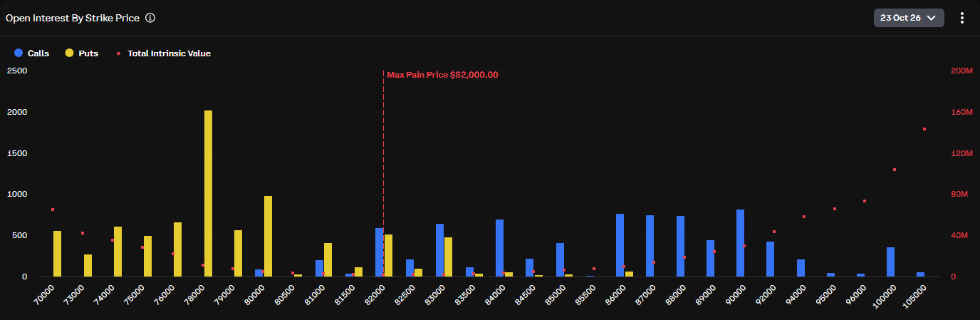Click the puts bar at strike 74000
The height and width of the screenshot is (320, 980).
(118, 252)
